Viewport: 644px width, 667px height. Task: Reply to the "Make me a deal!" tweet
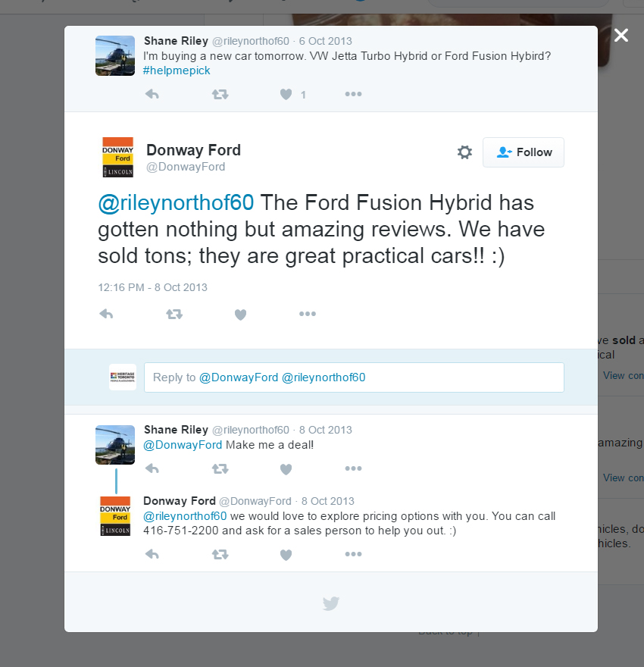(x=152, y=469)
